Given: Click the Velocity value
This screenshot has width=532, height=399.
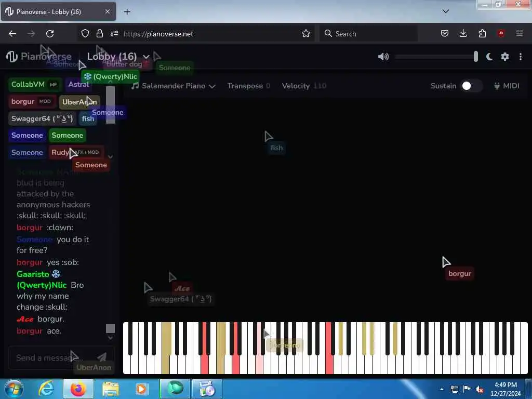Looking at the screenshot, I should point(320,86).
